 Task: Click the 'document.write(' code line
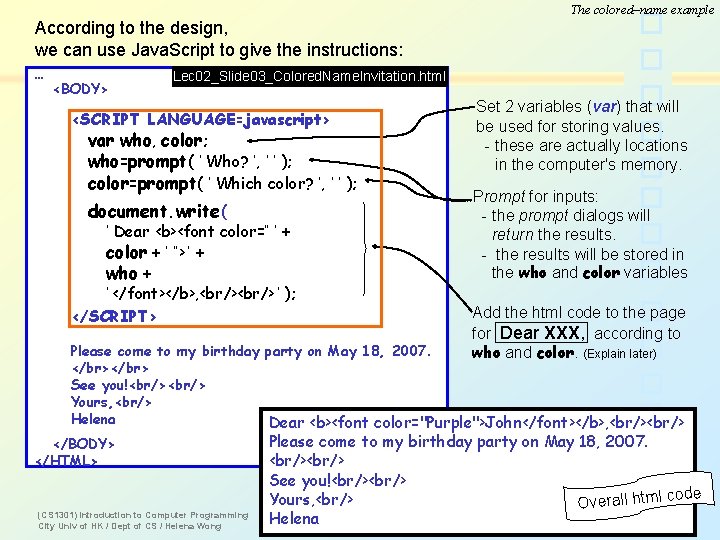pos(157,212)
